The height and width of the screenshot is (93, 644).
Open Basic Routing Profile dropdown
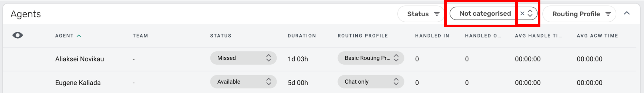click(x=370, y=58)
